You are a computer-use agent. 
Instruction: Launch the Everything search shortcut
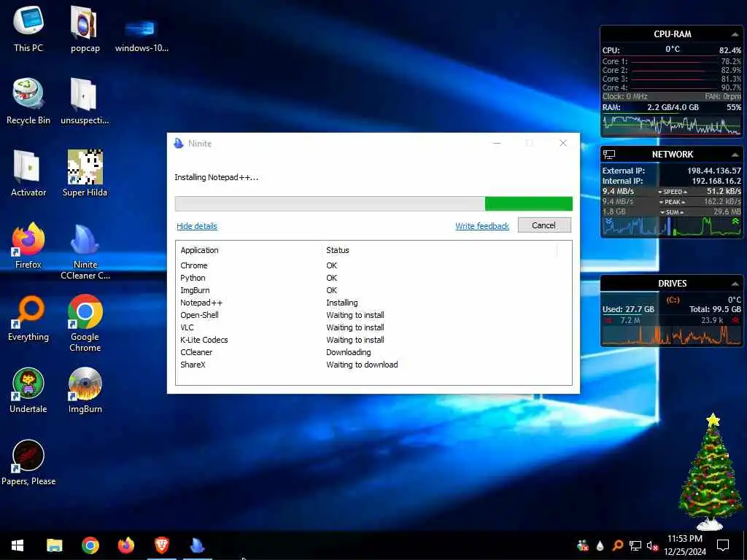point(28,318)
